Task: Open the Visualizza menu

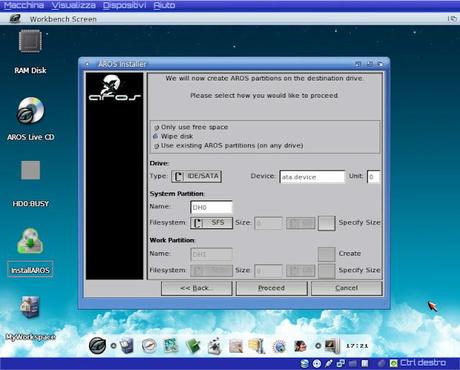Action: click(x=74, y=5)
